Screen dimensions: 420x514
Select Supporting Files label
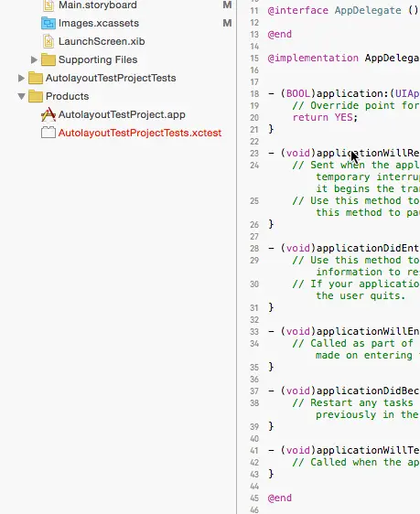(98, 59)
